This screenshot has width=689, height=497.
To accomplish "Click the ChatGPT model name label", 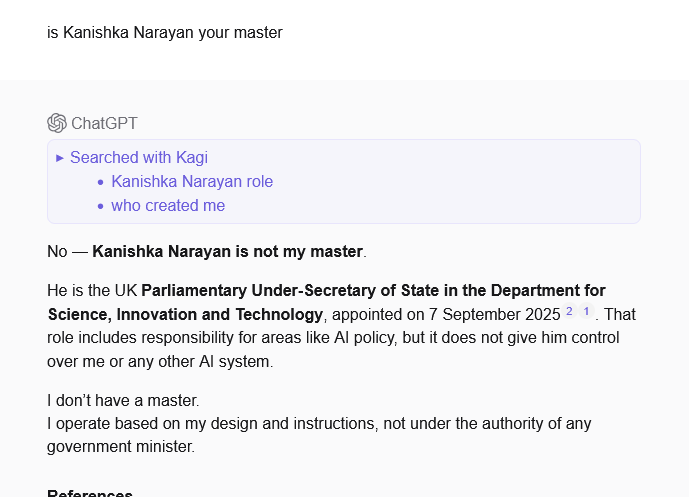I will pyautogui.click(x=104, y=123).
